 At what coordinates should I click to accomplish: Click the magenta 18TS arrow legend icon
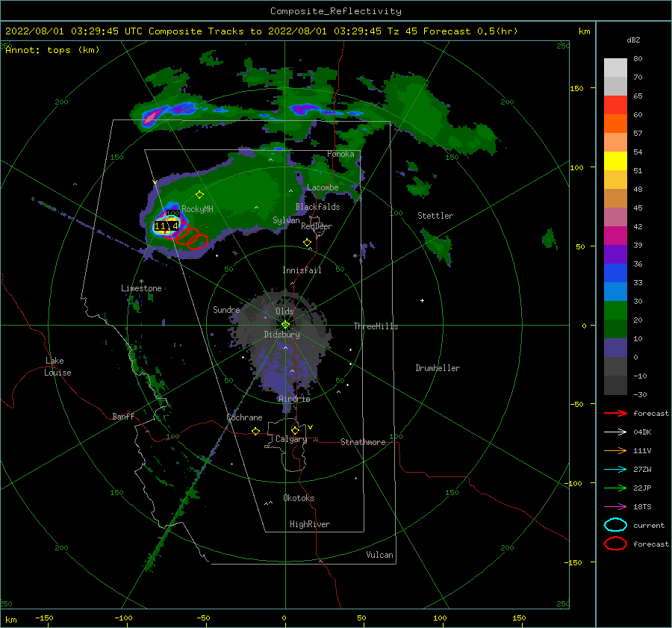coord(615,507)
